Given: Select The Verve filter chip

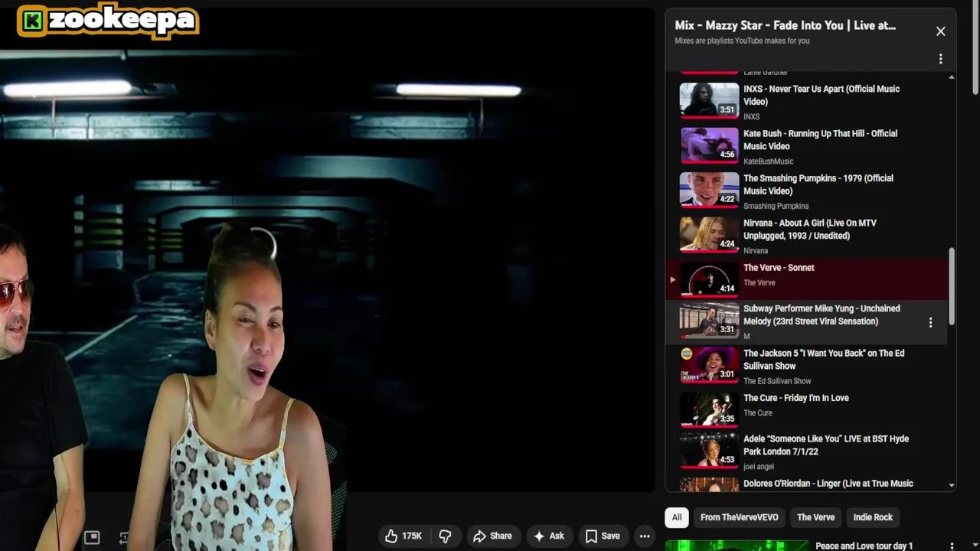Looking at the screenshot, I should pyautogui.click(x=815, y=517).
